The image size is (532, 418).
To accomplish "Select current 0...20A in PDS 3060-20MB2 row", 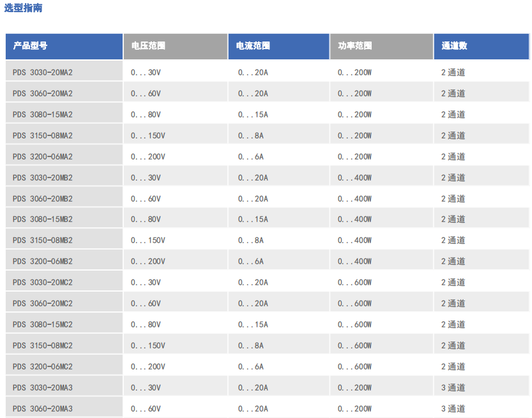I will (253, 198).
